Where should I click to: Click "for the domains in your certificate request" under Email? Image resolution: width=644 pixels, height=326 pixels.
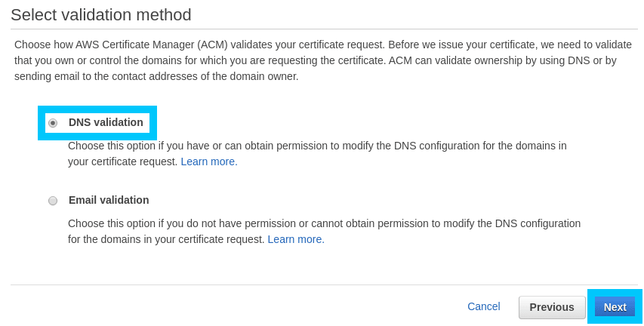(x=166, y=239)
